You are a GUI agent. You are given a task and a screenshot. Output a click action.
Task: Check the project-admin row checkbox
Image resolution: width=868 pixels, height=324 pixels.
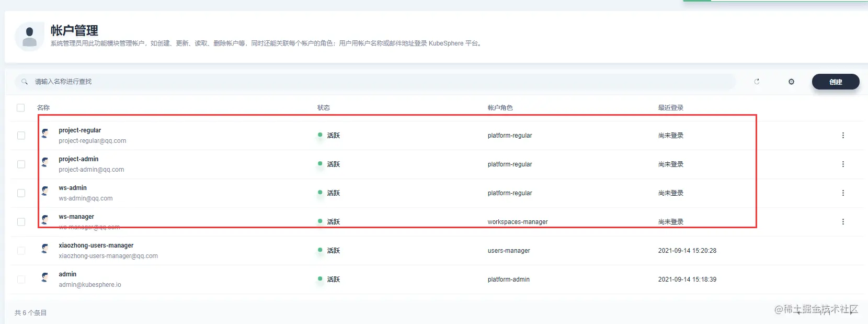tap(21, 164)
